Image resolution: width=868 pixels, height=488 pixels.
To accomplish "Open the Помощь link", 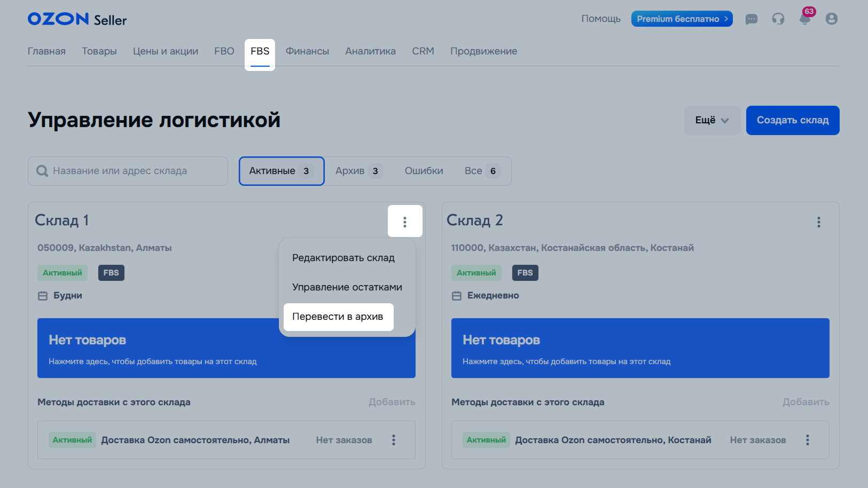I will [x=601, y=19].
